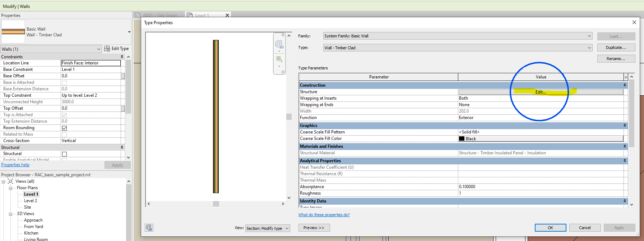Click the wall type preview thumbnail in Properties

click(13, 32)
